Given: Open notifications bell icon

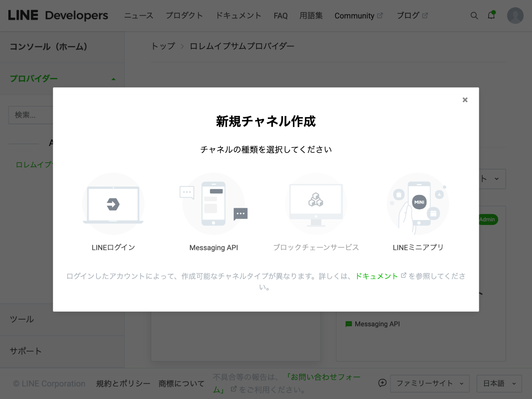Looking at the screenshot, I should coord(491,15).
